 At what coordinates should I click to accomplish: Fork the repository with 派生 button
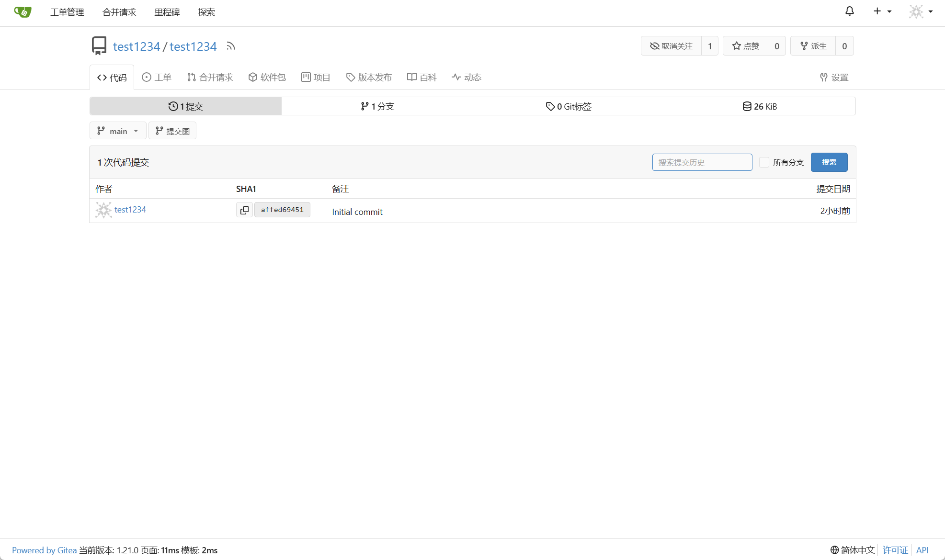coord(813,46)
